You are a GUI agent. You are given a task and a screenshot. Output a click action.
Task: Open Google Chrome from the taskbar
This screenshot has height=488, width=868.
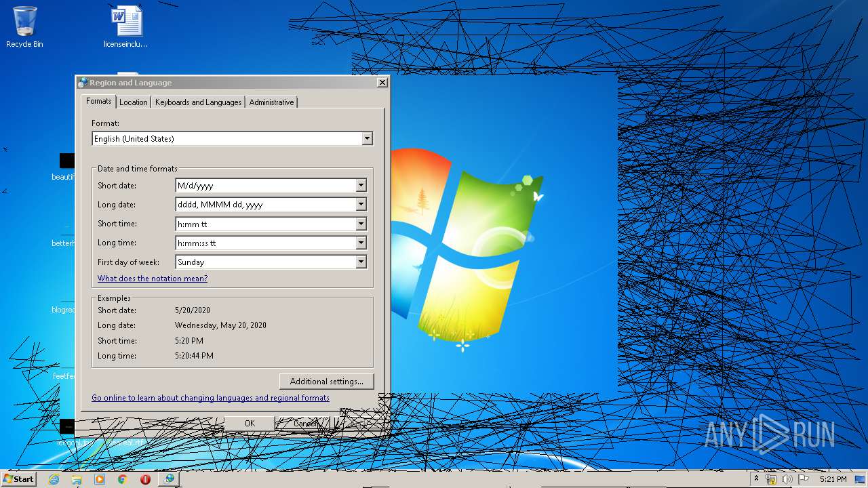click(122, 479)
